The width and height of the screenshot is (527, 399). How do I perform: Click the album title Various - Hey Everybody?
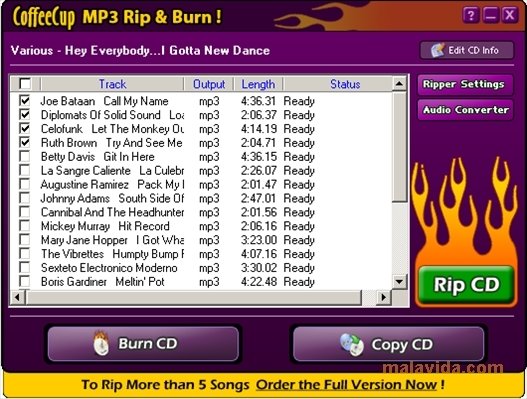140,50
